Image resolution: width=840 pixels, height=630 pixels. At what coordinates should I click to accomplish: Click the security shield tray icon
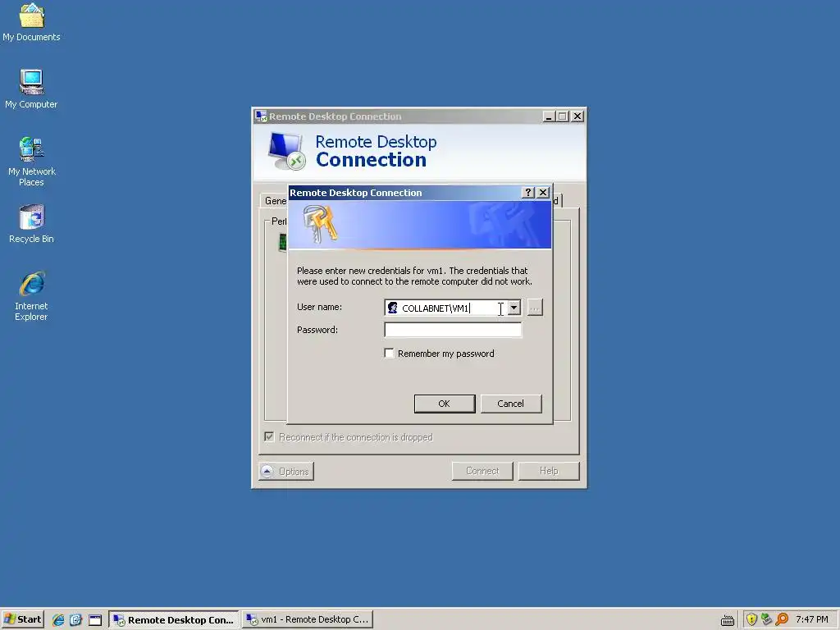[x=751, y=619]
